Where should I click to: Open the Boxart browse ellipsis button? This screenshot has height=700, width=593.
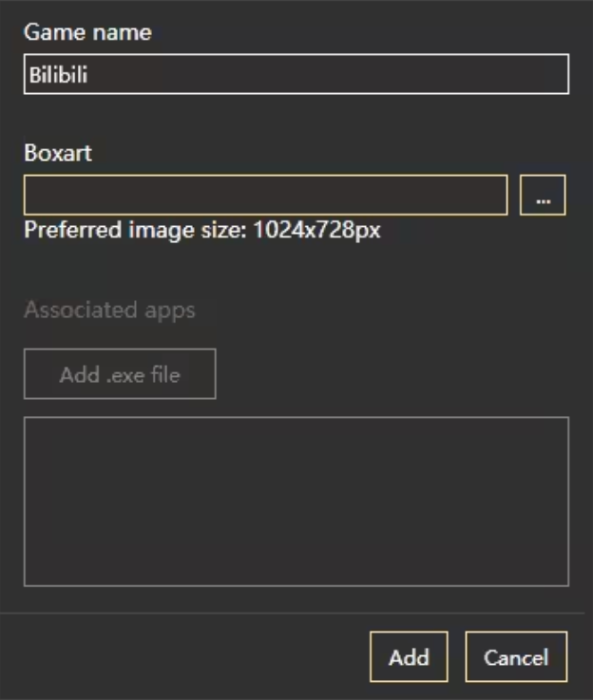[543, 196]
